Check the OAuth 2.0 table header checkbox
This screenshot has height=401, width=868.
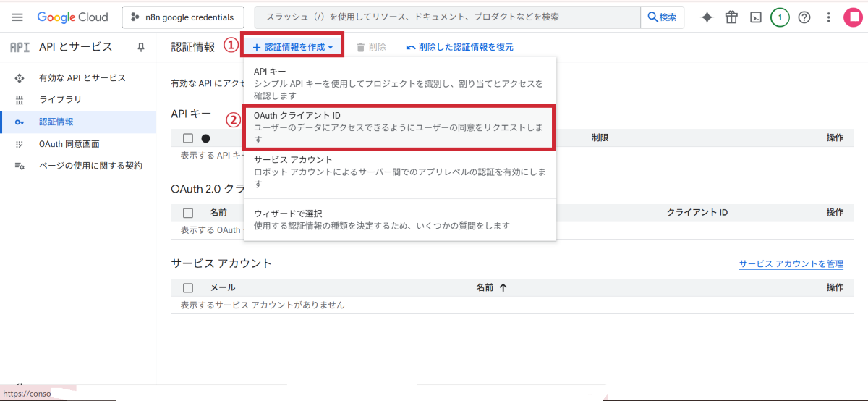click(x=188, y=213)
